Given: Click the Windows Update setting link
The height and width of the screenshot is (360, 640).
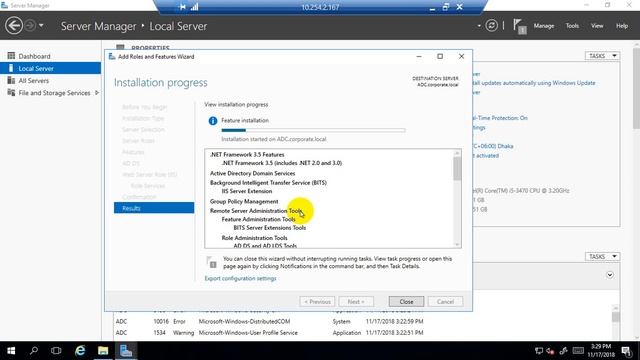Looking at the screenshot, I should 534,83.
